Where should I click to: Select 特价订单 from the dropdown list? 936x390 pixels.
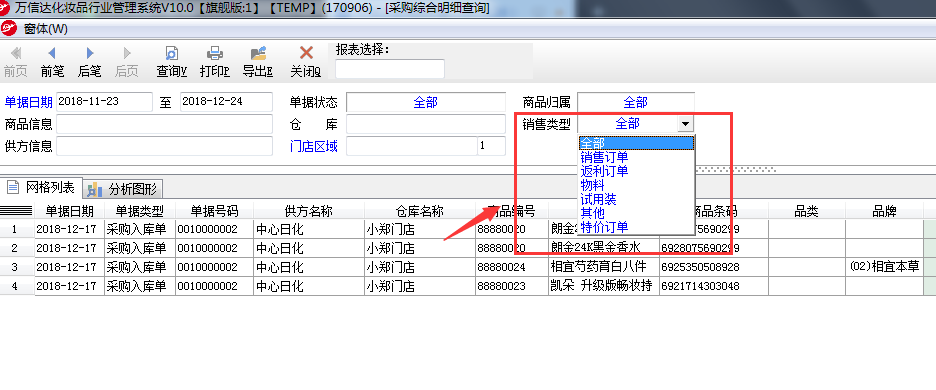tap(636, 227)
